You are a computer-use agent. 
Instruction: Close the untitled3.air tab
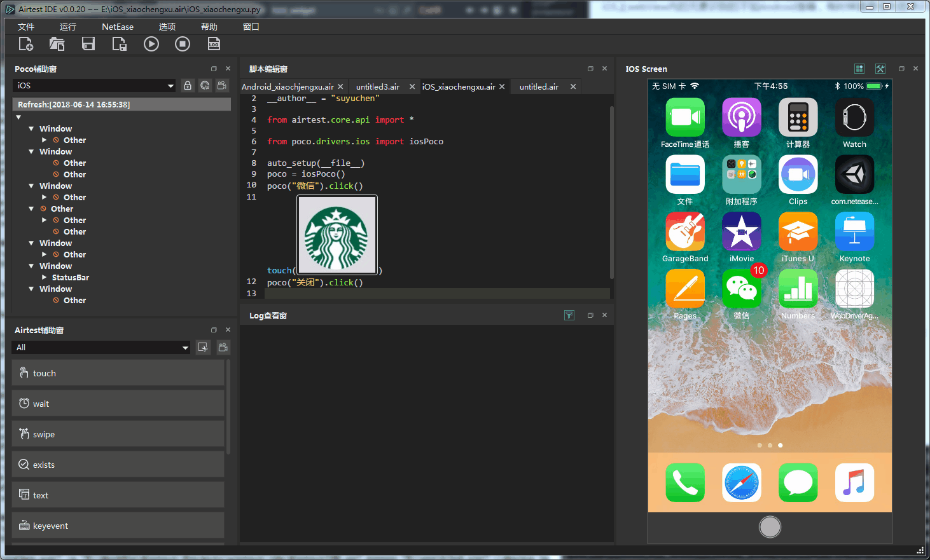[412, 87]
